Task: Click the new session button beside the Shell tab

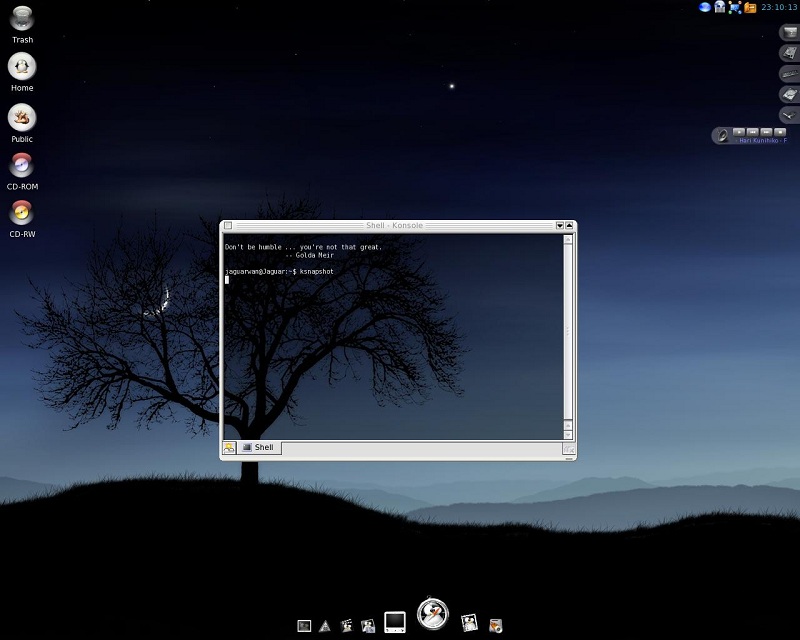Action: [229, 448]
